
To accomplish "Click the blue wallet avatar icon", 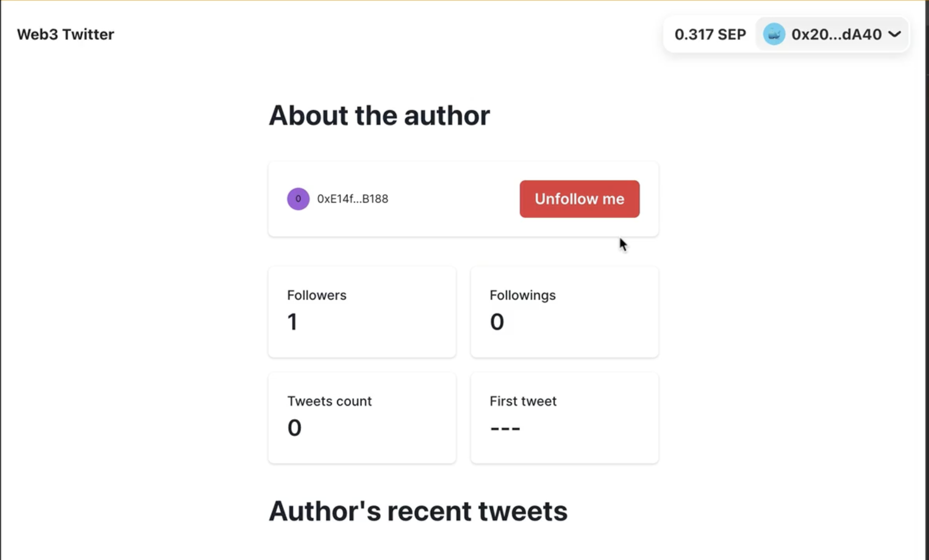I will (774, 34).
